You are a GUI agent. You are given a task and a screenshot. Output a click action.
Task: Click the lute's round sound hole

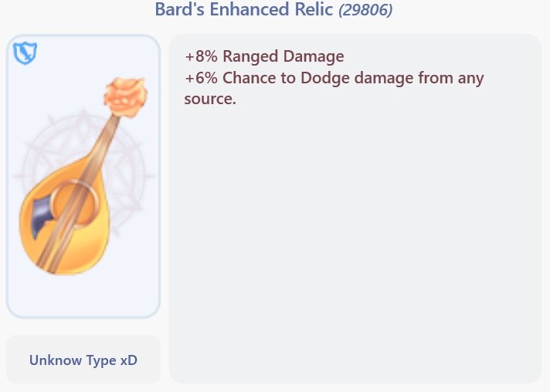pyautogui.click(x=76, y=203)
